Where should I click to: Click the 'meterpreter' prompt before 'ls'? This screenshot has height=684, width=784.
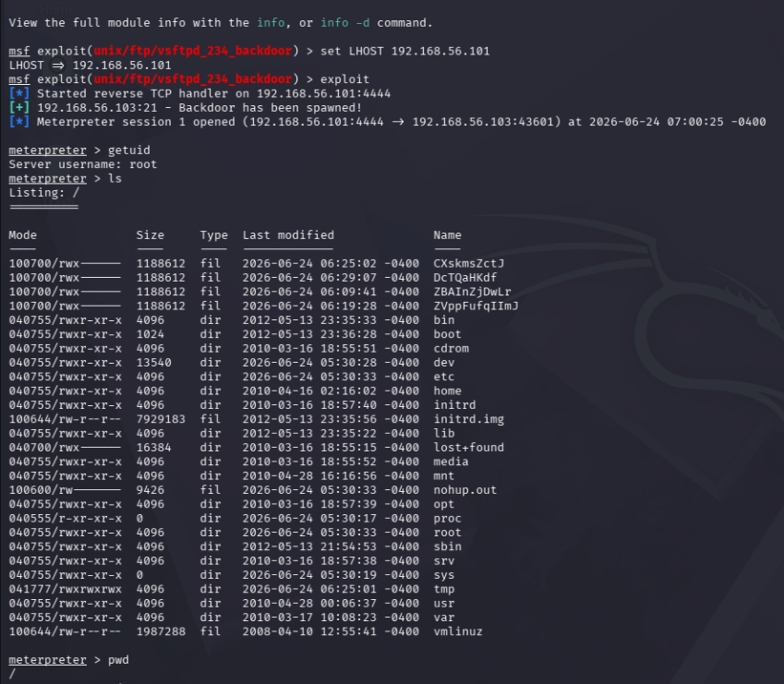[48, 179]
